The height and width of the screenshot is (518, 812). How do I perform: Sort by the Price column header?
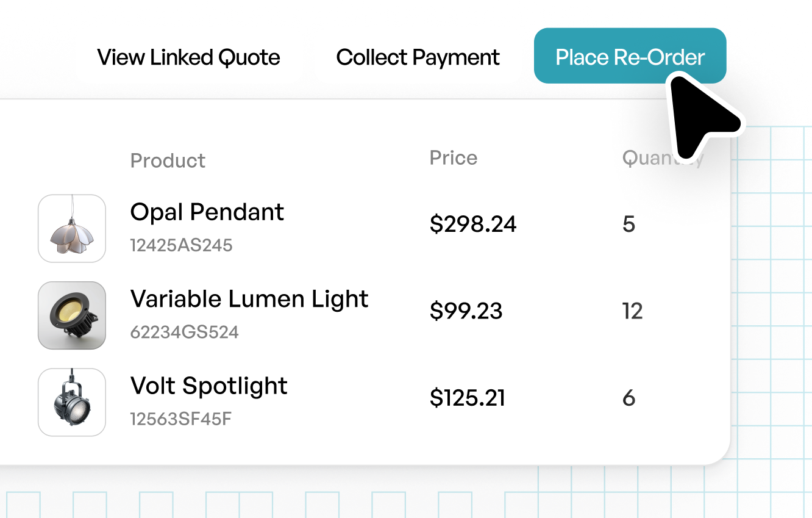pos(453,158)
